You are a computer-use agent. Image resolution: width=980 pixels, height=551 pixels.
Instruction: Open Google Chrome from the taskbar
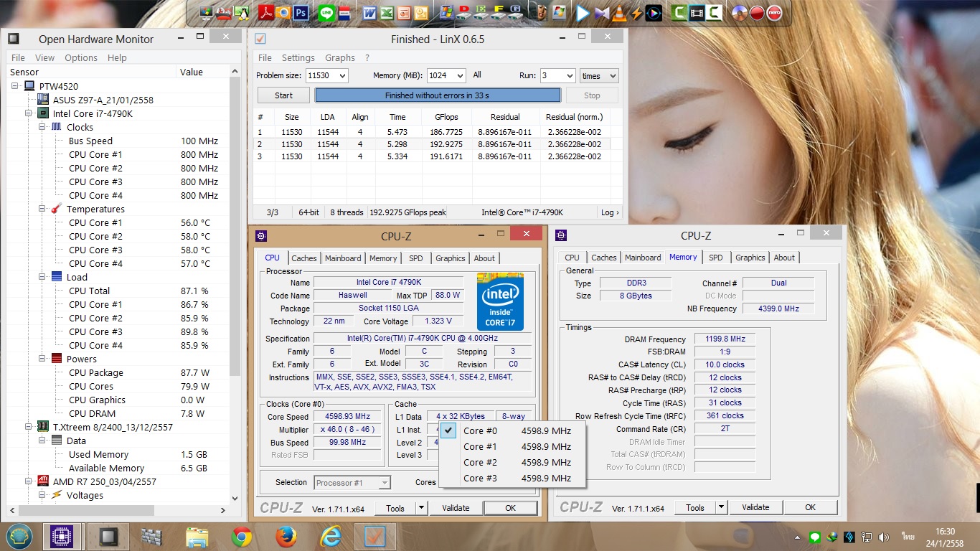[x=242, y=537]
